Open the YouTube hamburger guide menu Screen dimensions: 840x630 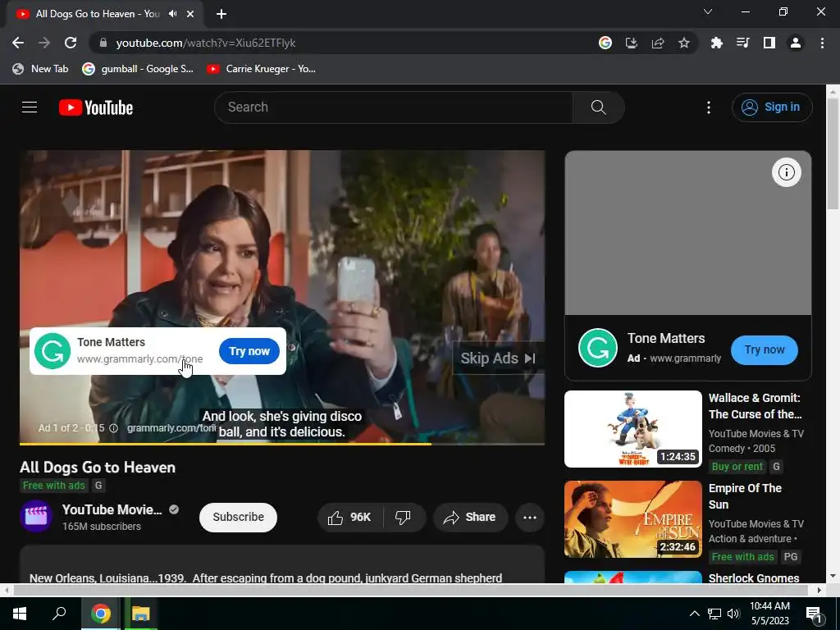pos(30,107)
